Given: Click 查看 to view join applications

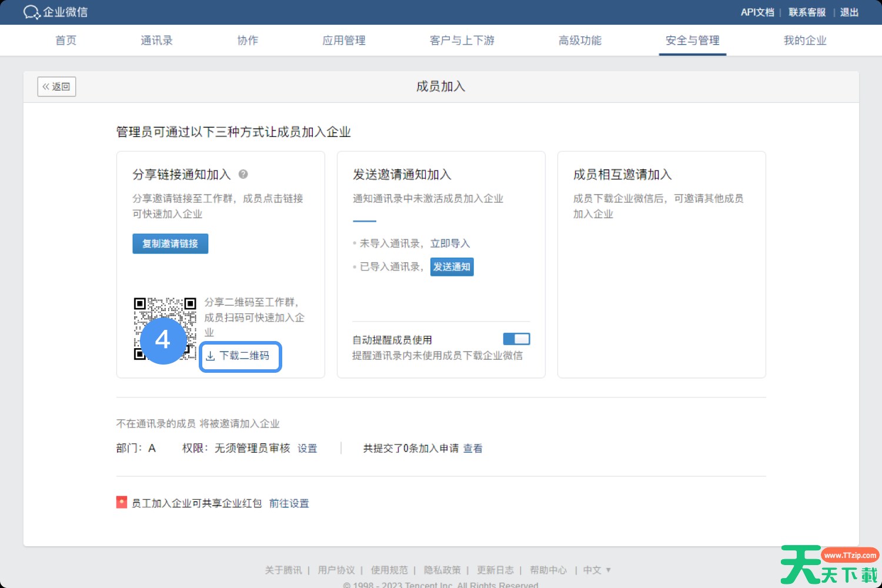Looking at the screenshot, I should [x=473, y=448].
